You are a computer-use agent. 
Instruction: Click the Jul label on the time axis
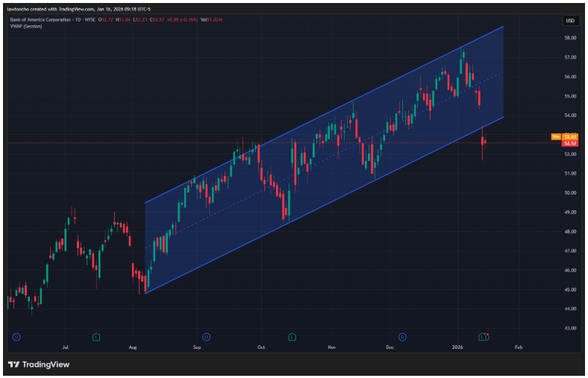point(65,347)
